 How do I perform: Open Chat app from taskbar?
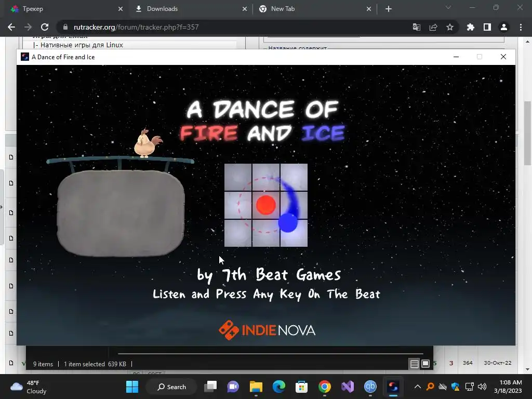[x=233, y=387]
